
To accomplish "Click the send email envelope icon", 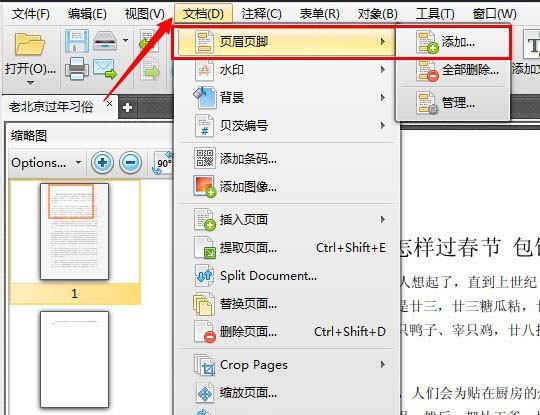I will (x=105, y=69).
